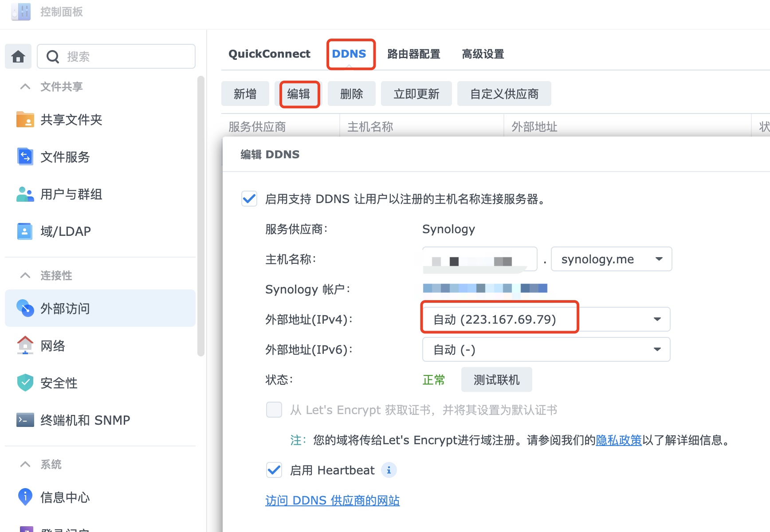Select 网络 in the sidebar

[x=100, y=345]
